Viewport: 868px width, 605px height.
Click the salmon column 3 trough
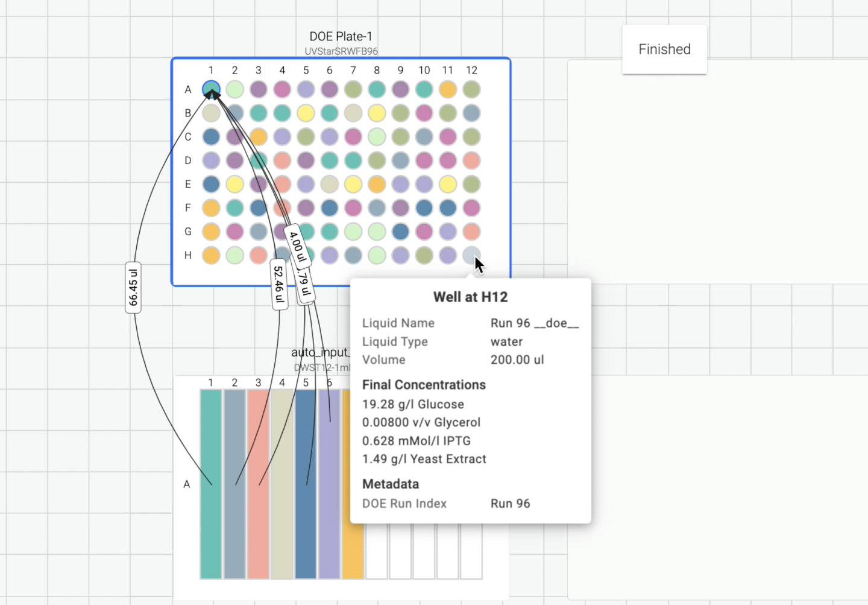click(x=258, y=484)
